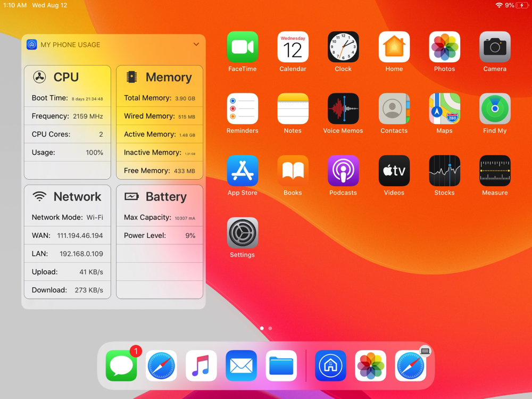This screenshot has width=532, height=399.
Task: Open the Safari handoff icon in the dock
Action: (x=411, y=366)
